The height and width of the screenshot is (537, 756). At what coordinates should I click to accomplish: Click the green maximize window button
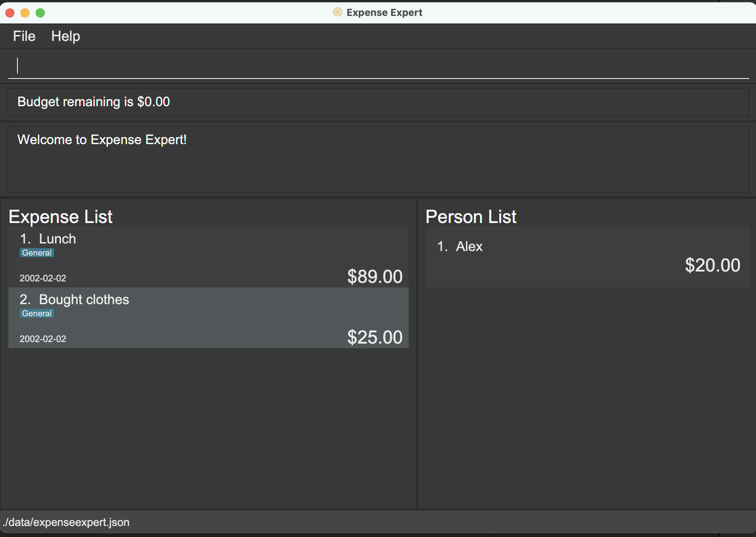[x=40, y=13]
